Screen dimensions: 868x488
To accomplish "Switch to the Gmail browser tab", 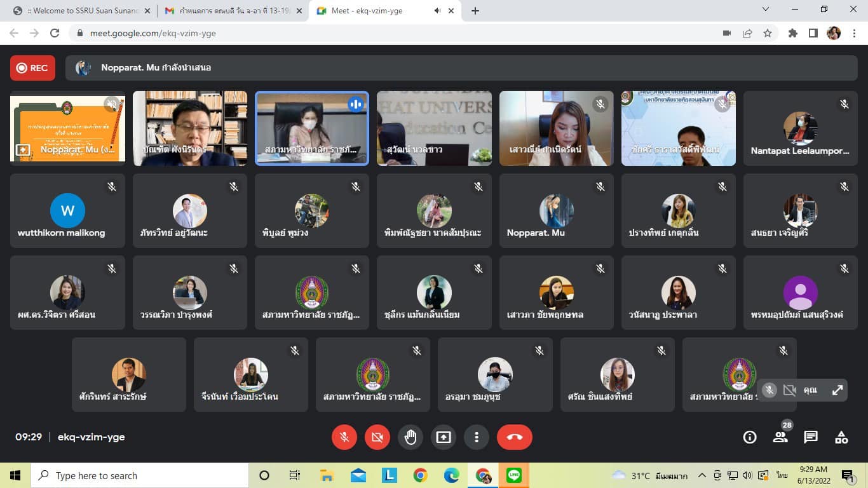I will pos(232,11).
